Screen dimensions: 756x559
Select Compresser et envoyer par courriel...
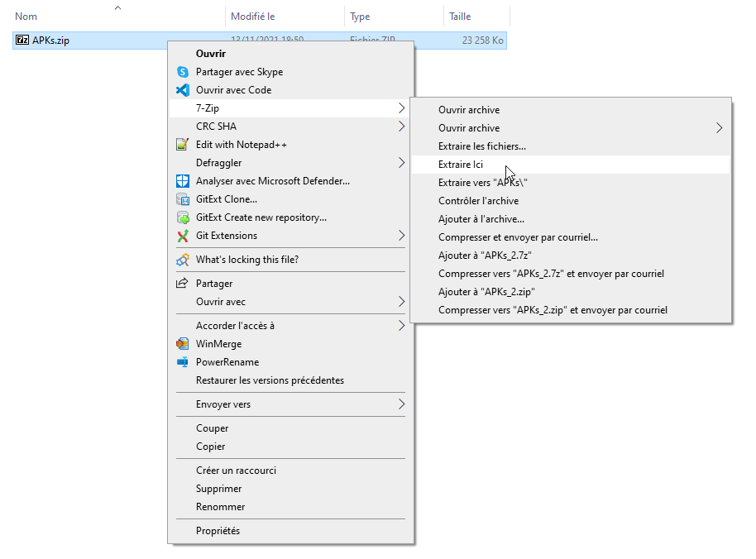pyautogui.click(x=571, y=237)
